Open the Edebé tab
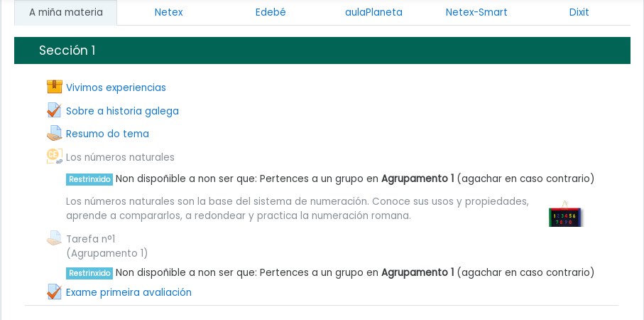The image size is (644, 320). coord(271,12)
